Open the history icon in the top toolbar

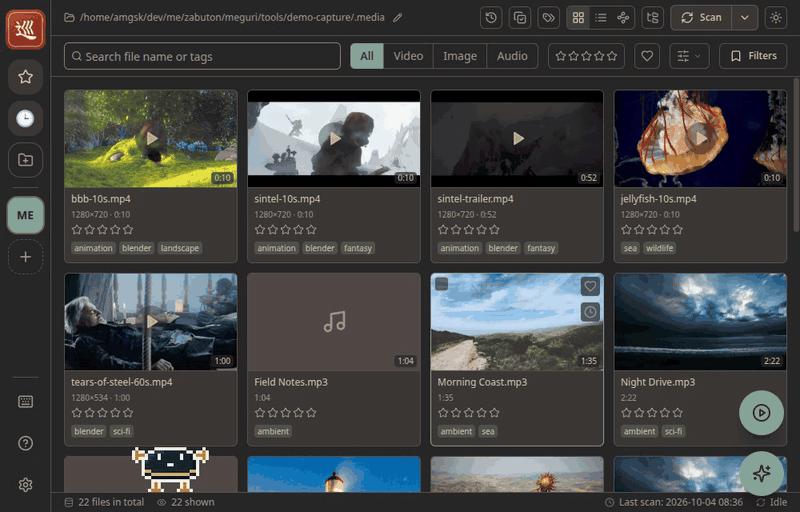coord(491,18)
